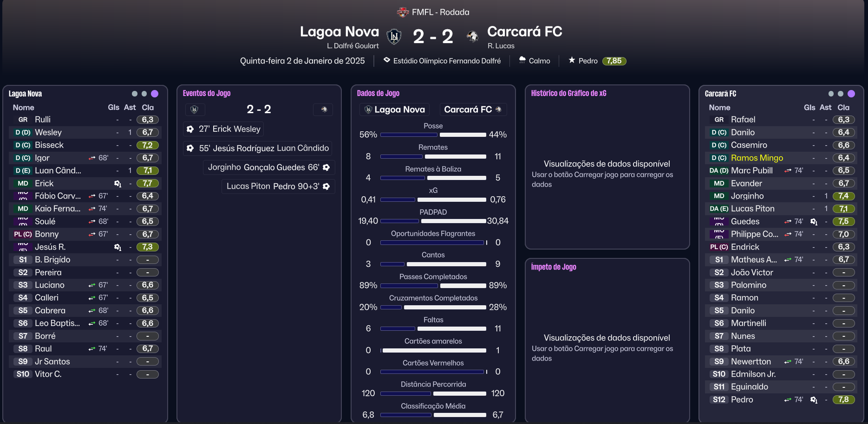Screen dimensions: 868x424
Task: Click the stadium icon before Estádio Olímpico
Action: [386, 60]
